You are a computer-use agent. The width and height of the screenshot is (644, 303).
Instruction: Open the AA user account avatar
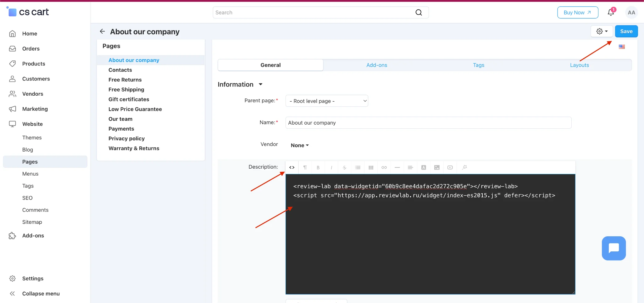631,13
